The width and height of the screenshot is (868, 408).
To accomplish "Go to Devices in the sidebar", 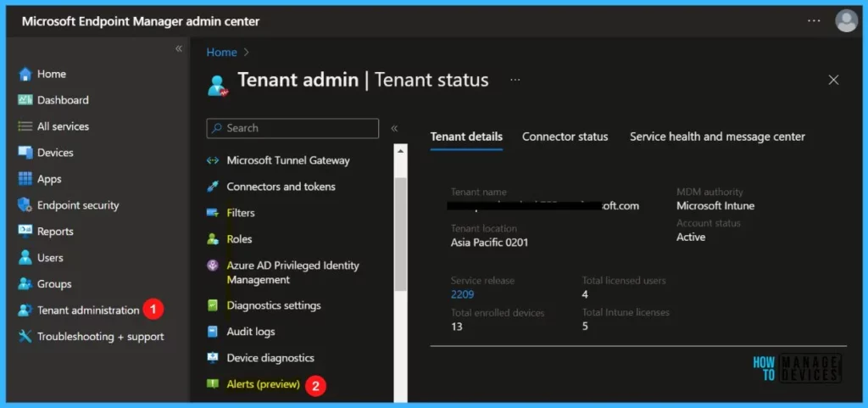I will [x=55, y=152].
